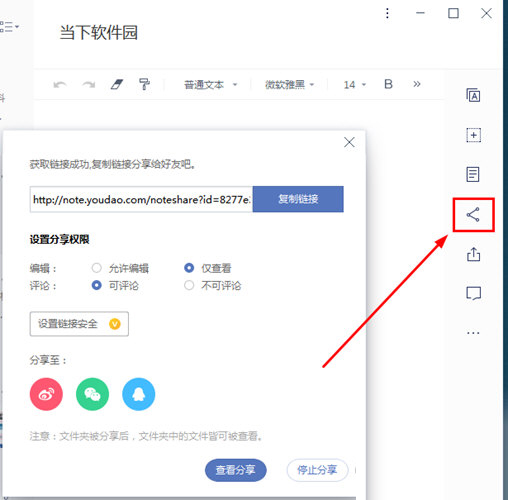Click the note title 当下软件园
This screenshot has height=500, width=508.
pos(99,33)
